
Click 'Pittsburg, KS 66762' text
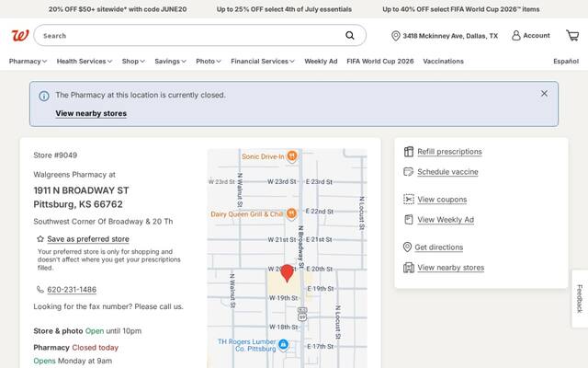coord(78,204)
